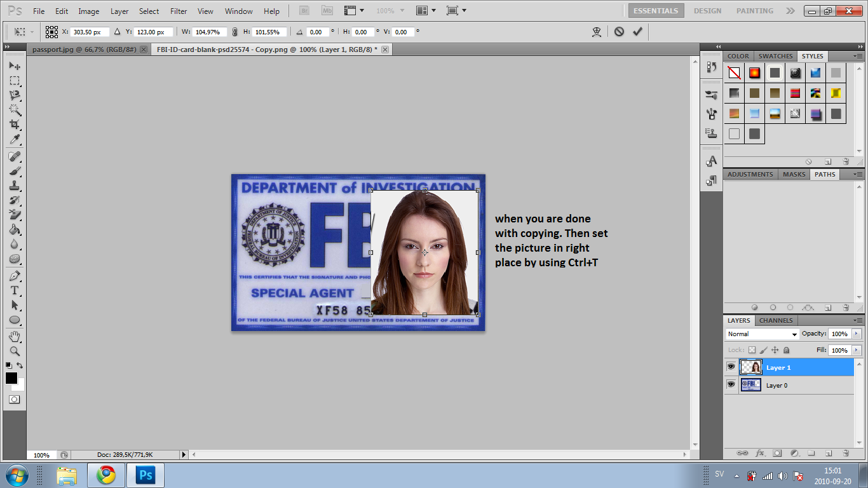Select the Magic Wand tool
The image size is (868, 488).
coord(15,110)
